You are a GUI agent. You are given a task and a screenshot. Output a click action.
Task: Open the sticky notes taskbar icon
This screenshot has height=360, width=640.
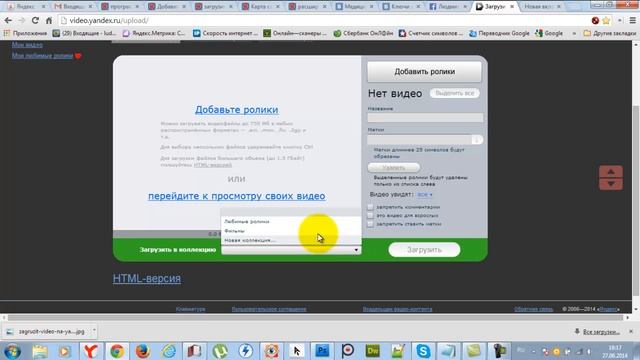point(474,351)
